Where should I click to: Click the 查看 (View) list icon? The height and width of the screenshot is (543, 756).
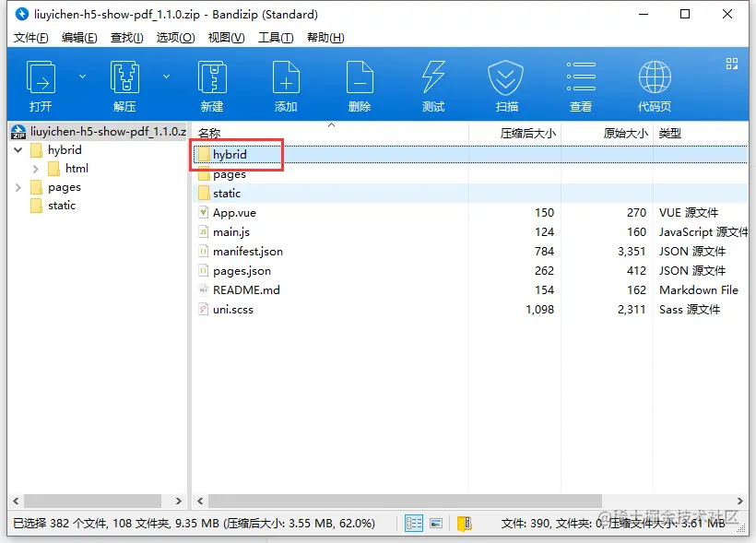click(581, 77)
